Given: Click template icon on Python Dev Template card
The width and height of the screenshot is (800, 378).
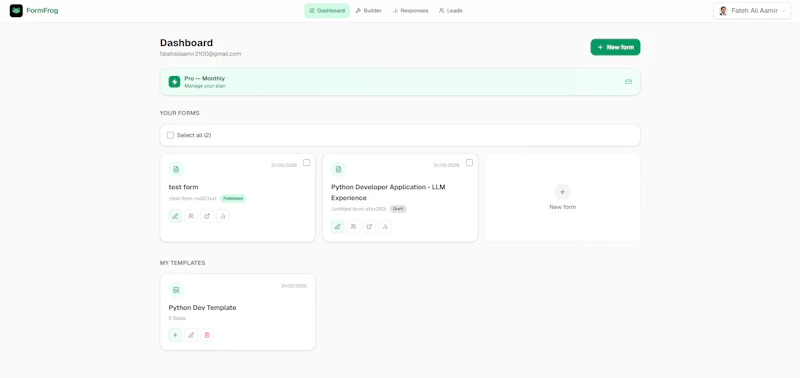Looking at the screenshot, I should pyautogui.click(x=176, y=290).
